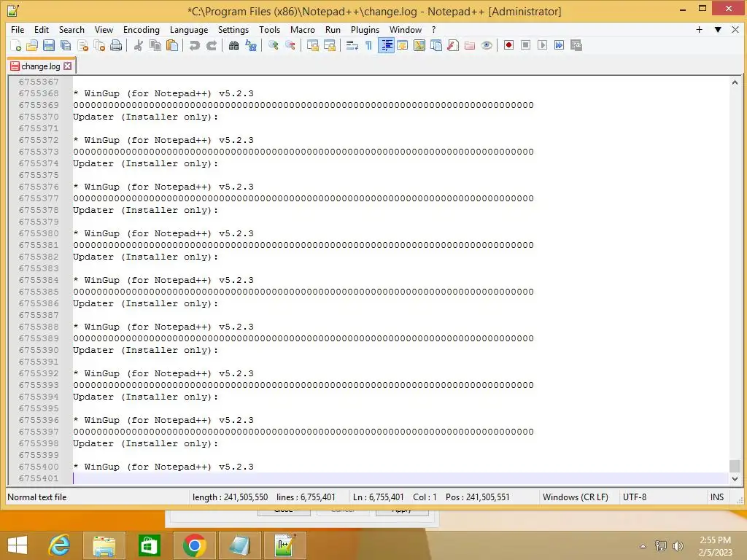This screenshot has width=747, height=560.
Task: Click the Close All toolbar icon
Action: [x=99, y=45]
